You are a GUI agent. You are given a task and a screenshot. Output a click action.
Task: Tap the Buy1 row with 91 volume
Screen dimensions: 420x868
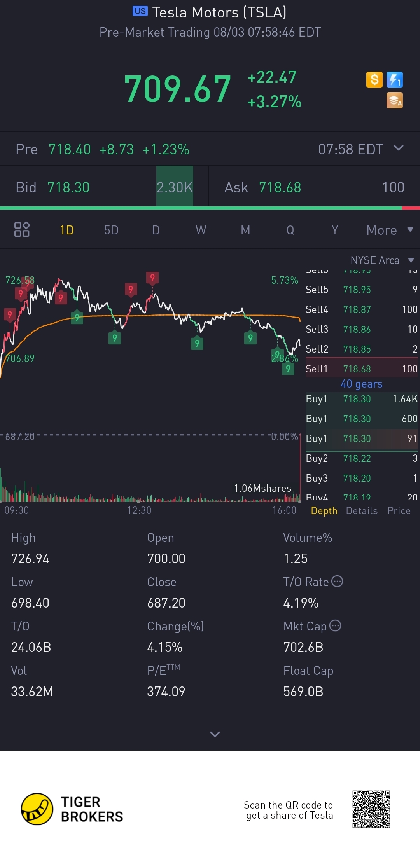(x=362, y=438)
